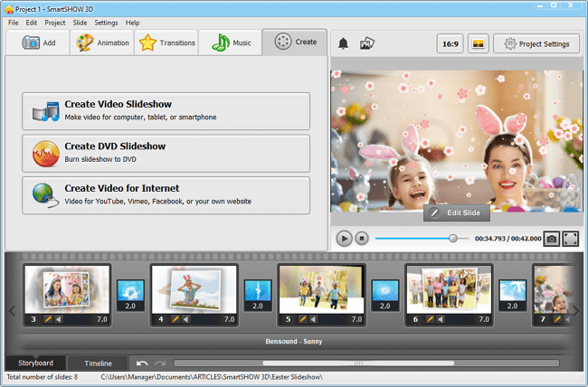Open the Edit menu
This screenshot has width=588, height=387.
(32, 23)
